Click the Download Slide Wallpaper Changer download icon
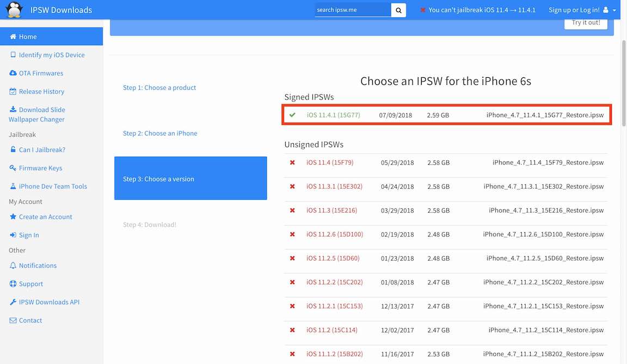The image size is (627, 364). (13, 109)
